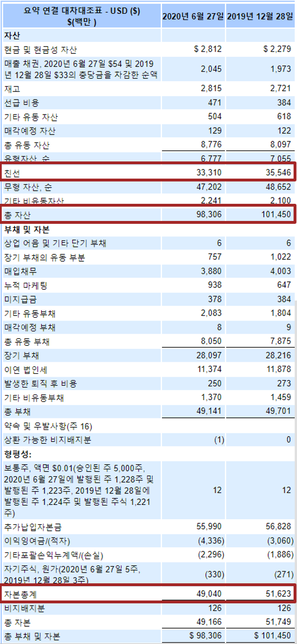Click the 보통주, 액면 $0.01 description
The width and height of the screenshot is (297, 644).
79,491
